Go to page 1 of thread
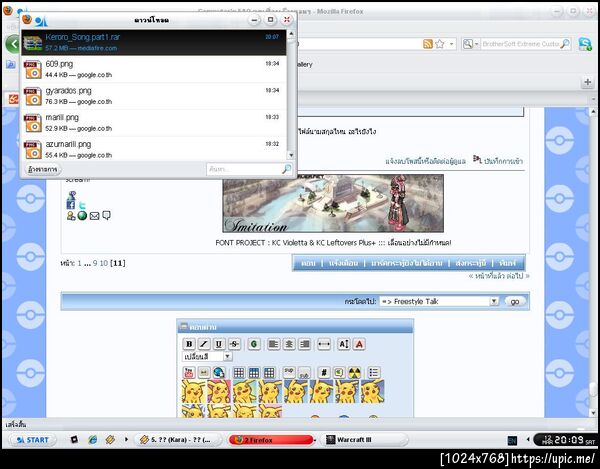Image resolution: width=600 pixels, height=469 pixels. [79, 263]
